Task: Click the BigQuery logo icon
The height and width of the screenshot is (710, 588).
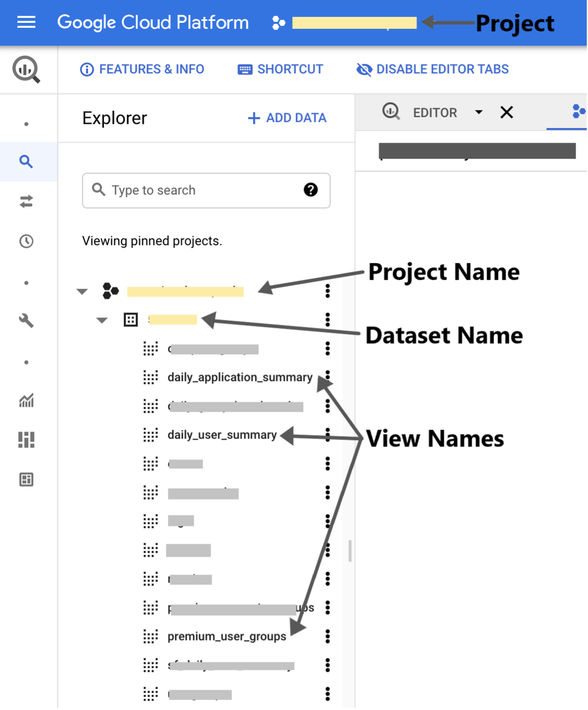Action: point(26,69)
